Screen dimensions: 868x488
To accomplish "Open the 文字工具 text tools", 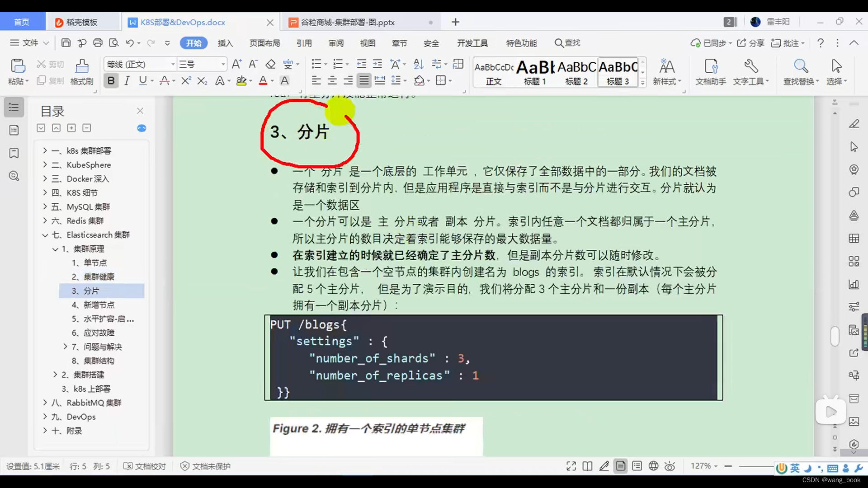I will (750, 72).
